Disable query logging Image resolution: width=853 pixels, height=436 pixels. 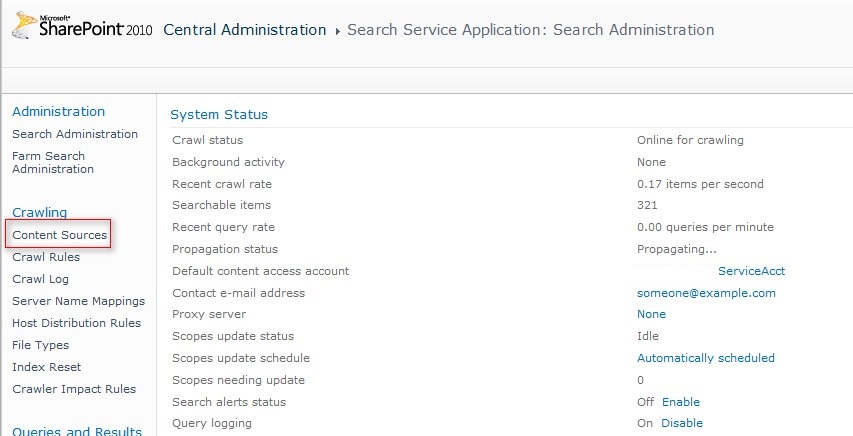(x=682, y=423)
